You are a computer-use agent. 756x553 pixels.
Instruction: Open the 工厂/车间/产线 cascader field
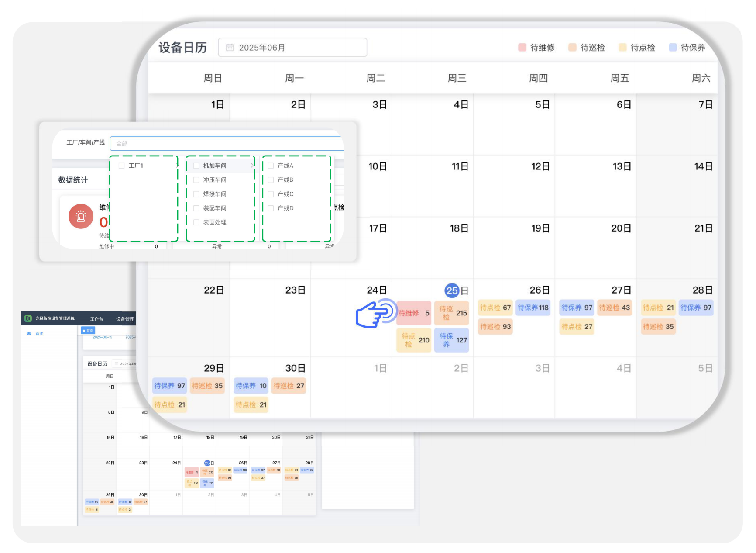click(227, 143)
